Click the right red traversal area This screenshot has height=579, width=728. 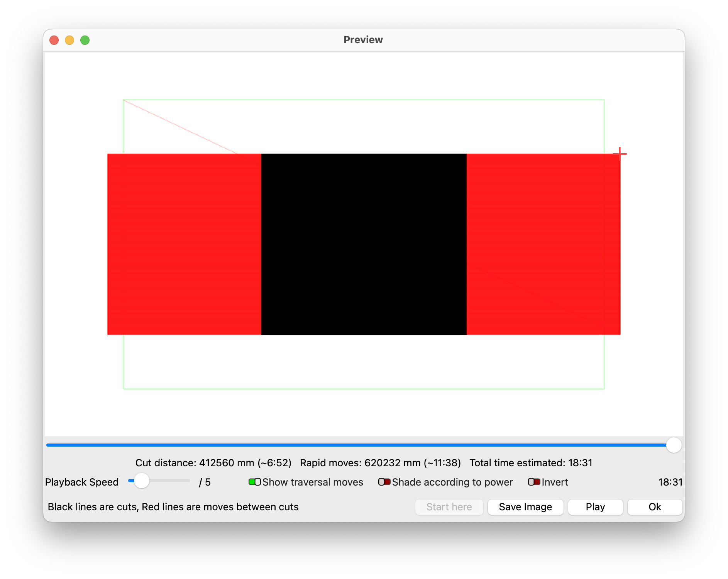click(x=543, y=244)
